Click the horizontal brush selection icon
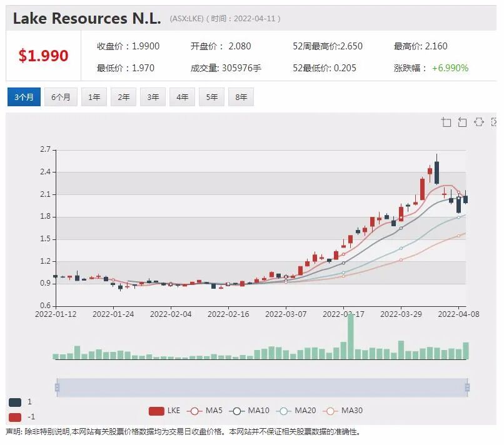Screen dimensions: 504x445 pyautogui.click(x=479, y=122)
